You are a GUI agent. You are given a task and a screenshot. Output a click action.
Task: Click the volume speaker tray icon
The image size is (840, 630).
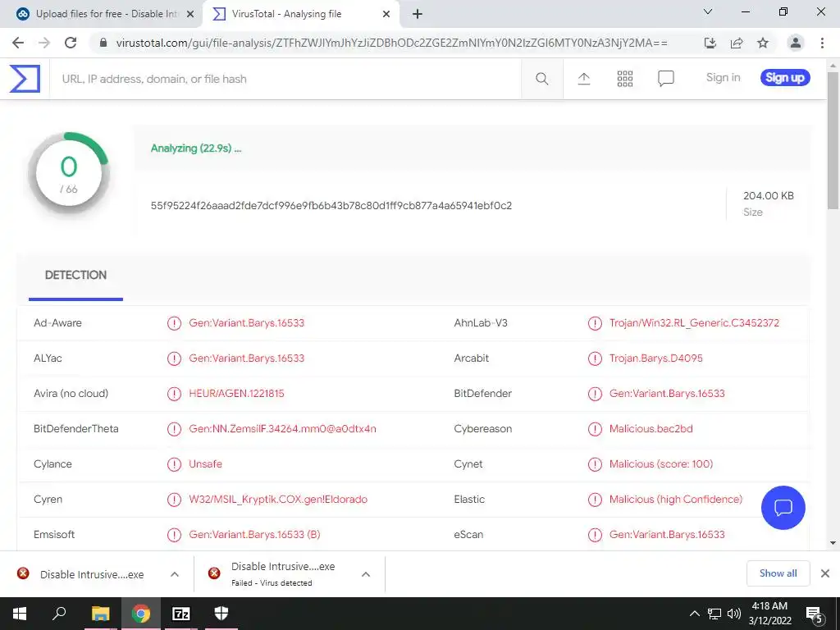click(733, 614)
